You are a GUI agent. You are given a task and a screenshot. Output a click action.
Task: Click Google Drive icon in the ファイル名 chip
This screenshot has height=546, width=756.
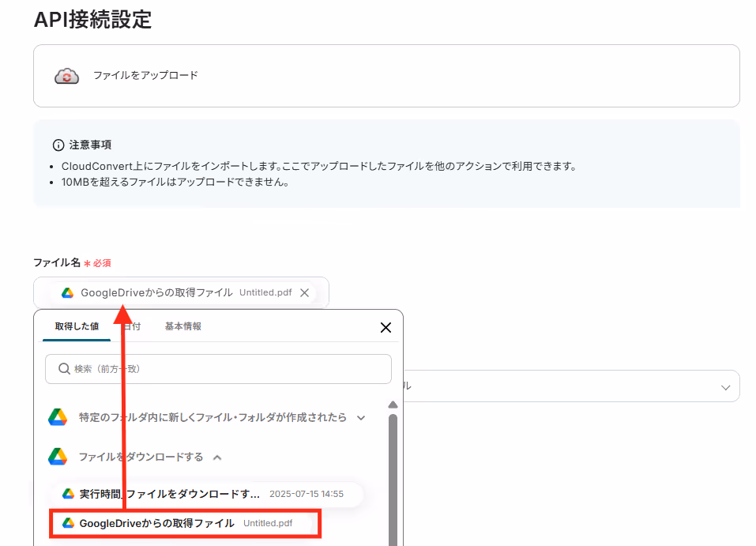tap(67, 293)
